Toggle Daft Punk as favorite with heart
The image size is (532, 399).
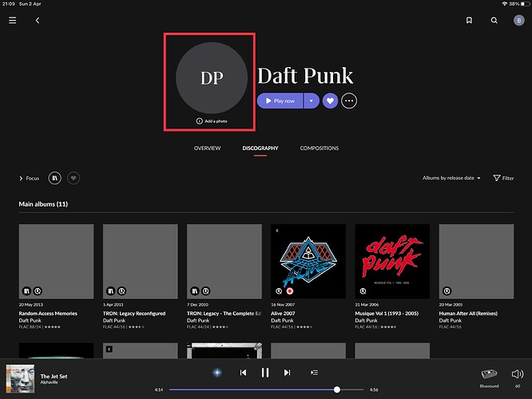330,101
